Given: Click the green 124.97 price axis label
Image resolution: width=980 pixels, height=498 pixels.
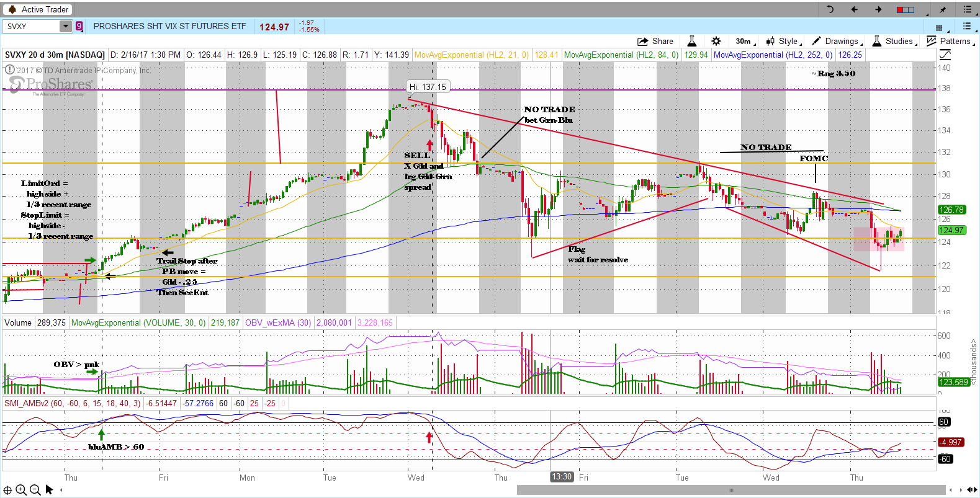Looking at the screenshot, I should click(x=951, y=230).
